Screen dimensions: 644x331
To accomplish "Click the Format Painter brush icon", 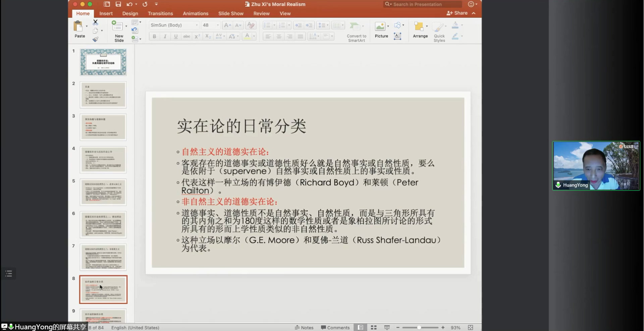I will (96, 39).
